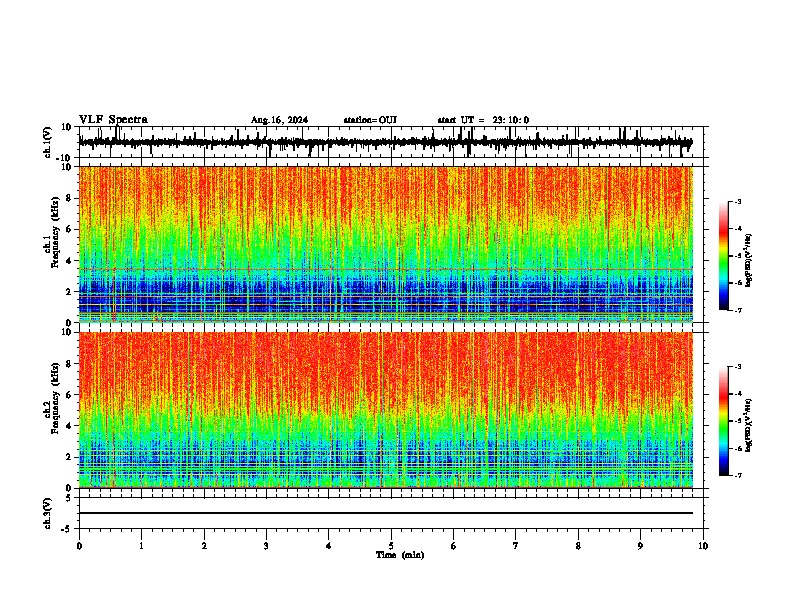The width and height of the screenshot is (792, 612).
Task: Click the '4' kHz tick of ch.1 spectrogram
Action: [69, 261]
